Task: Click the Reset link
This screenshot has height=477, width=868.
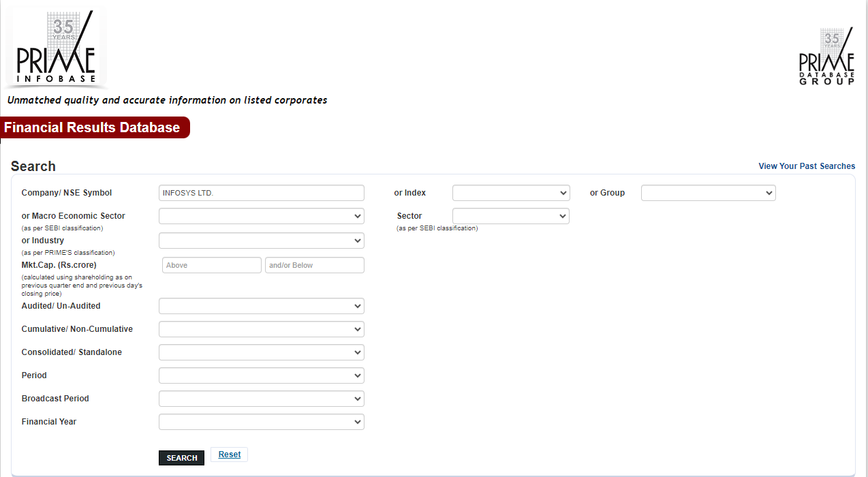Action: [230, 455]
